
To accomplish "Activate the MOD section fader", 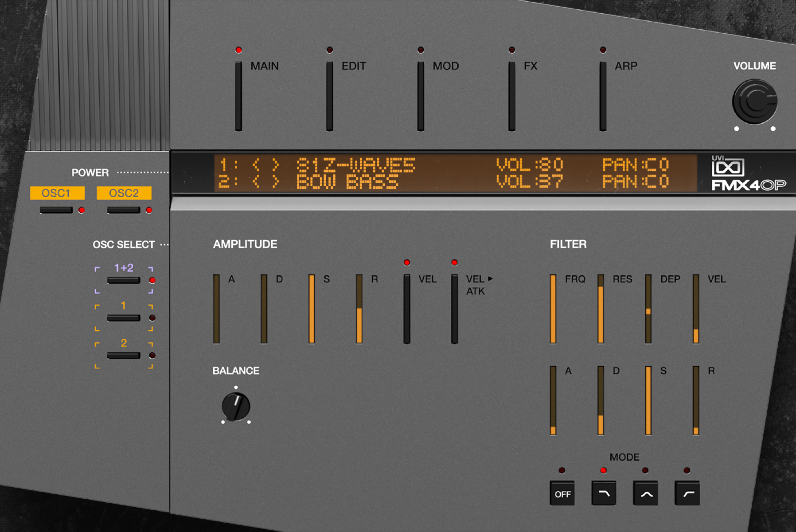I will click(x=420, y=95).
